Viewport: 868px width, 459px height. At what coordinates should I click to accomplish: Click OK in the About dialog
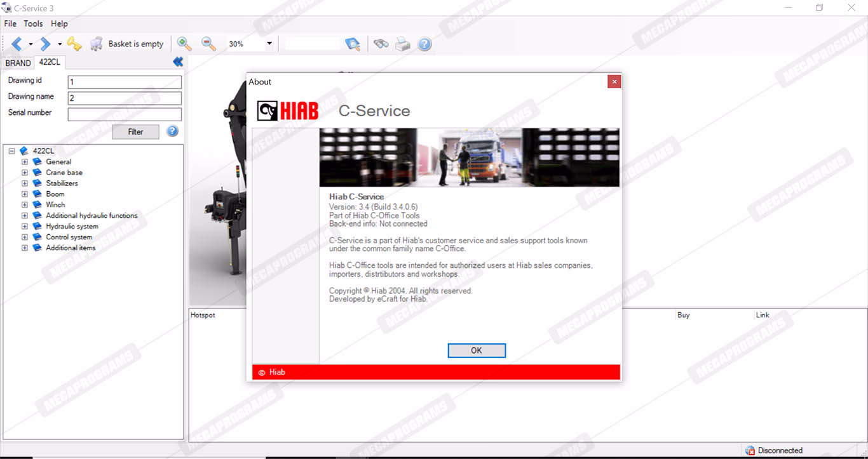[x=476, y=350]
